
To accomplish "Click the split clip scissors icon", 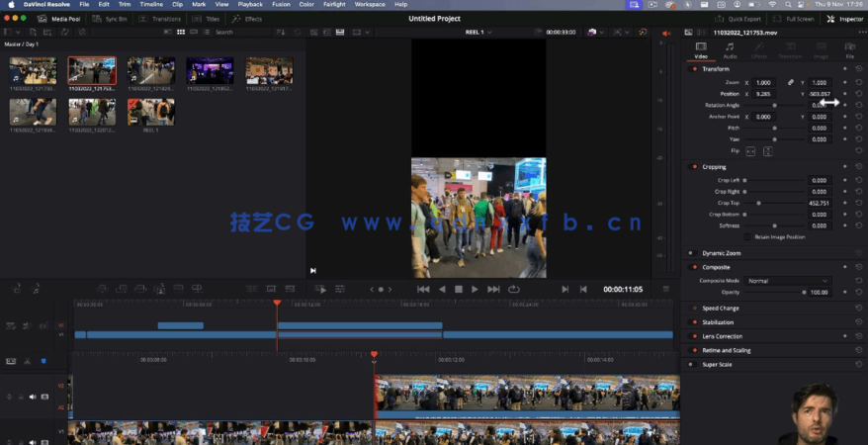I will pyautogui.click(x=27, y=361).
